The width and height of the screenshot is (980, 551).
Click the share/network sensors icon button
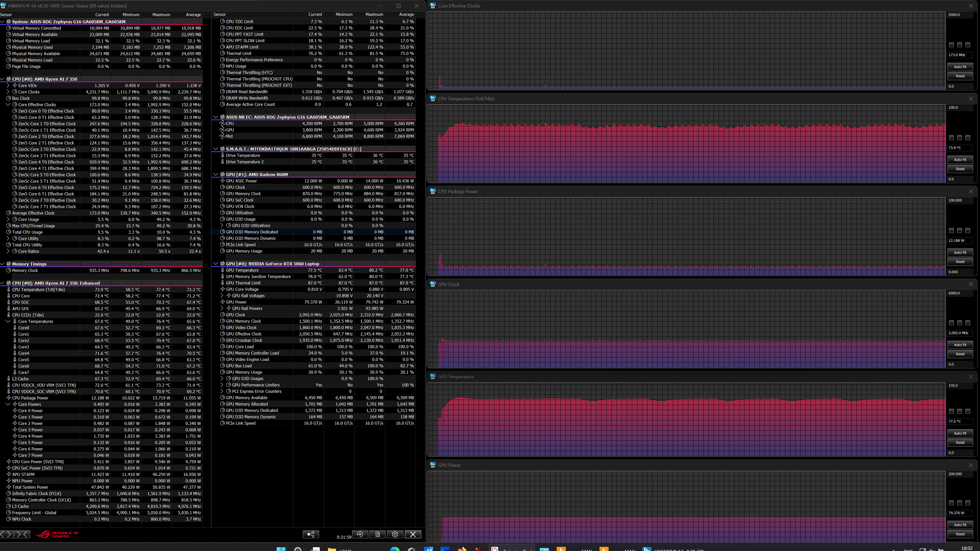click(x=310, y=534)
